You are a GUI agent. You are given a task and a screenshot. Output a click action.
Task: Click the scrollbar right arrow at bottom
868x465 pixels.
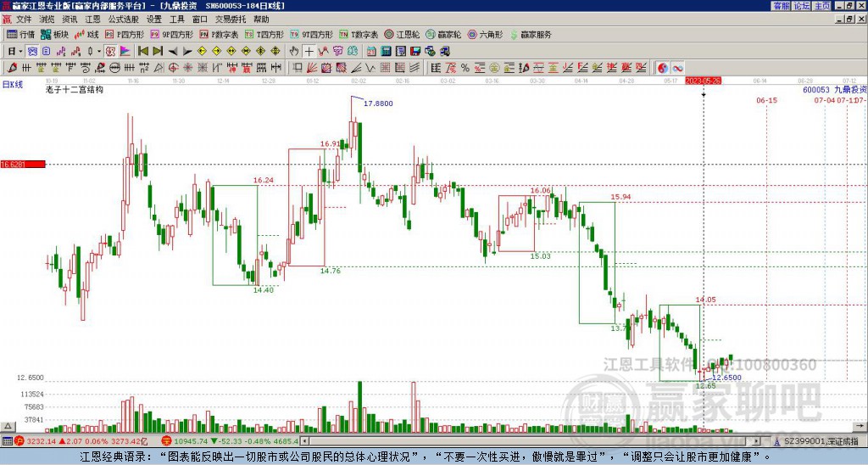point(757,441)
